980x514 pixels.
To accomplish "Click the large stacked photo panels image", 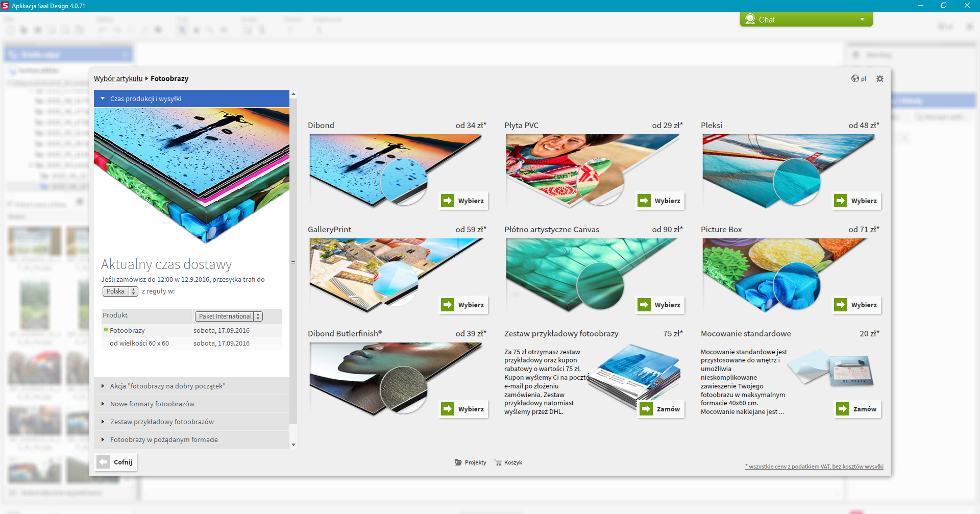I will point(191,175).
